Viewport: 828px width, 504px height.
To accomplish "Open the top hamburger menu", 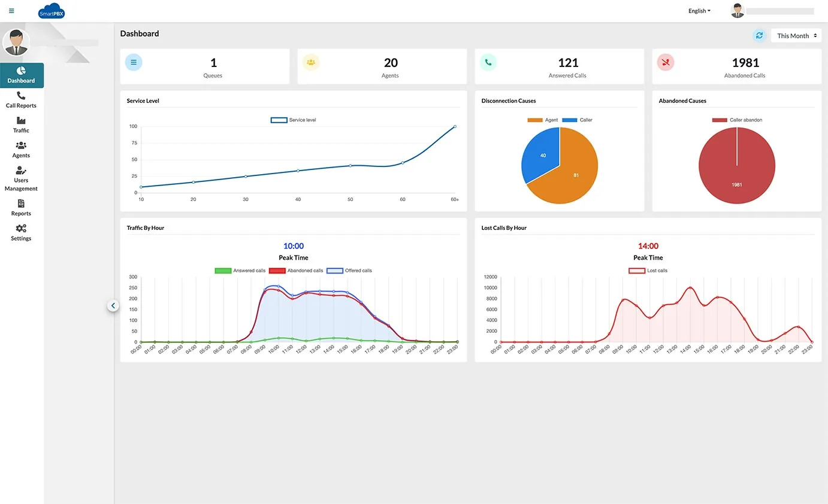I will coord(11,10).
